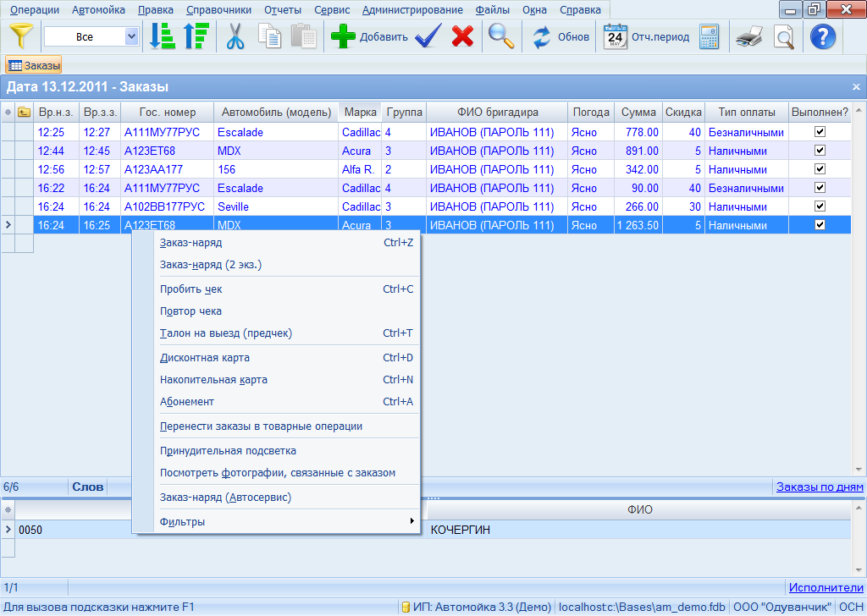Sort descending using the green arrow icon
867x616 pixels.
(x=196, y=37)
